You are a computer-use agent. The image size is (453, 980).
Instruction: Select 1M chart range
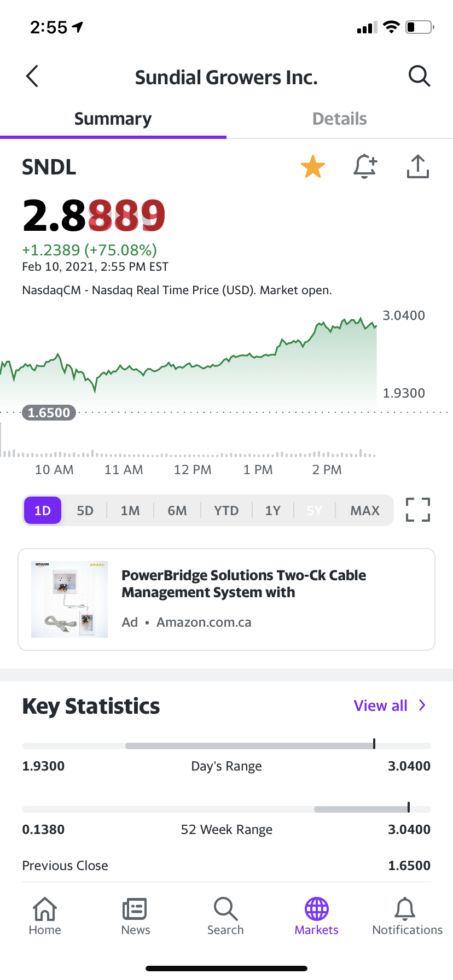pyautogui.click(x=130, y=510)
